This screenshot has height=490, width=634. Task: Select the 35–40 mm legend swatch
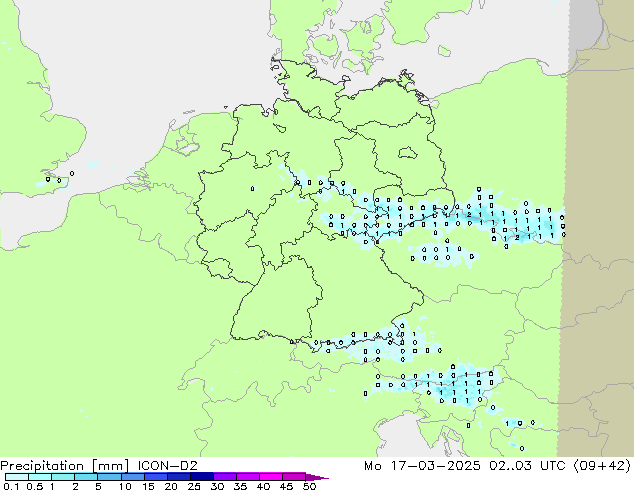[x=247, y=477]
